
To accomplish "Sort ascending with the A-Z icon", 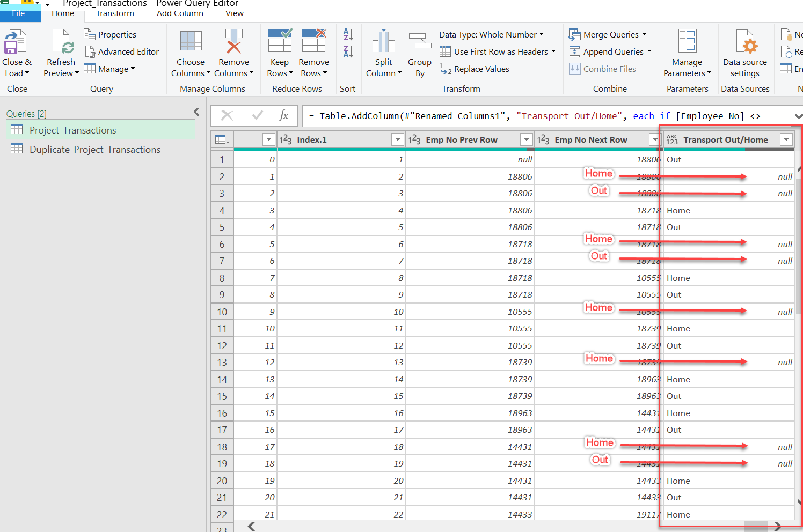I will coord(348,34).
